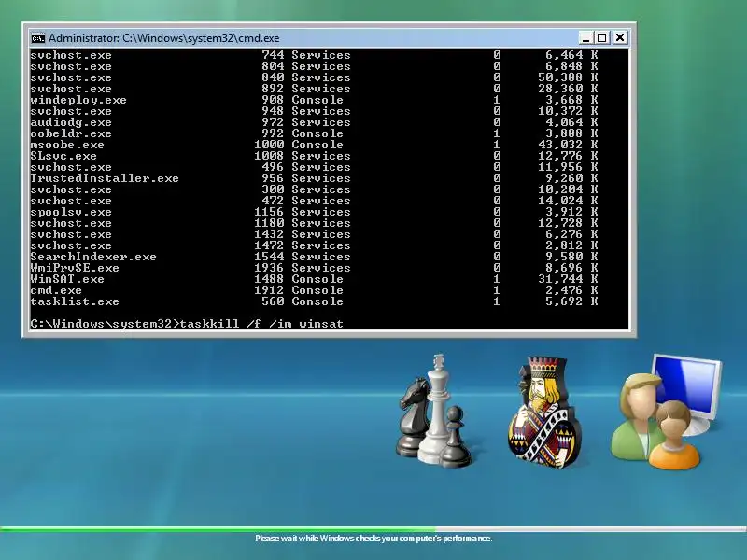Click the C:\Windows\system32 prompt text
Screen dimensions: 747x560
105,324
